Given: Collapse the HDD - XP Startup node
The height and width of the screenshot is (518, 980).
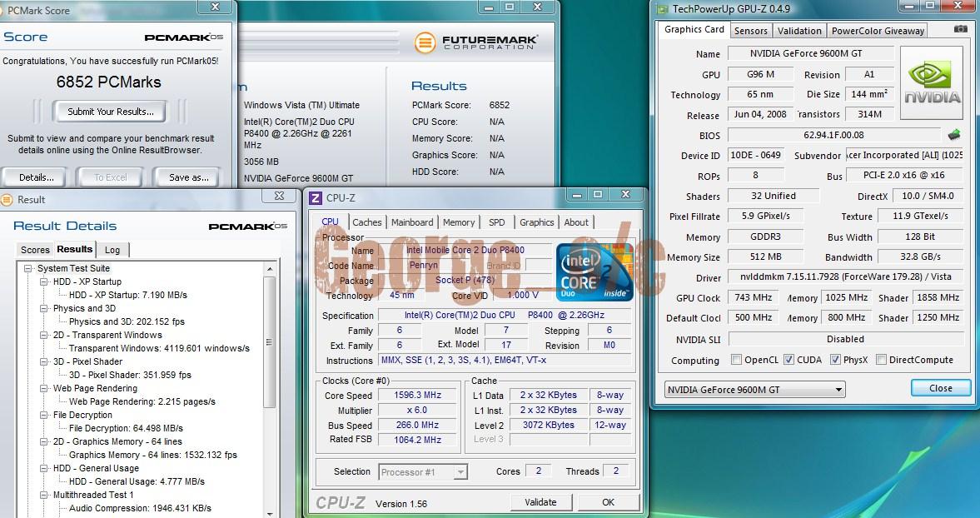Looking at the screenshot, I should pyautogui.click(x=44, y=281).
